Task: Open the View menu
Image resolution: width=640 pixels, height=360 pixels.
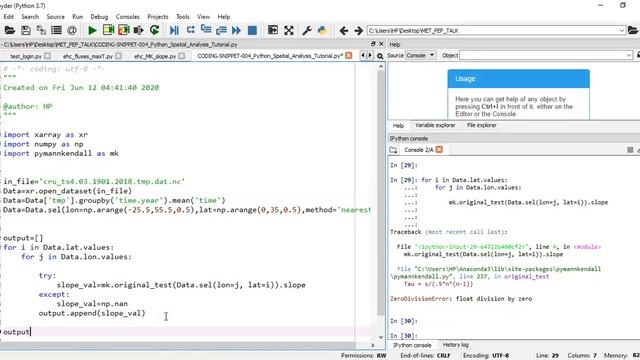Action: pos(203,17)
